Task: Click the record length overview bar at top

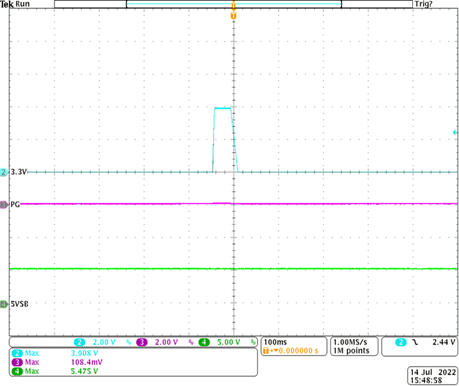Action: 233,4
